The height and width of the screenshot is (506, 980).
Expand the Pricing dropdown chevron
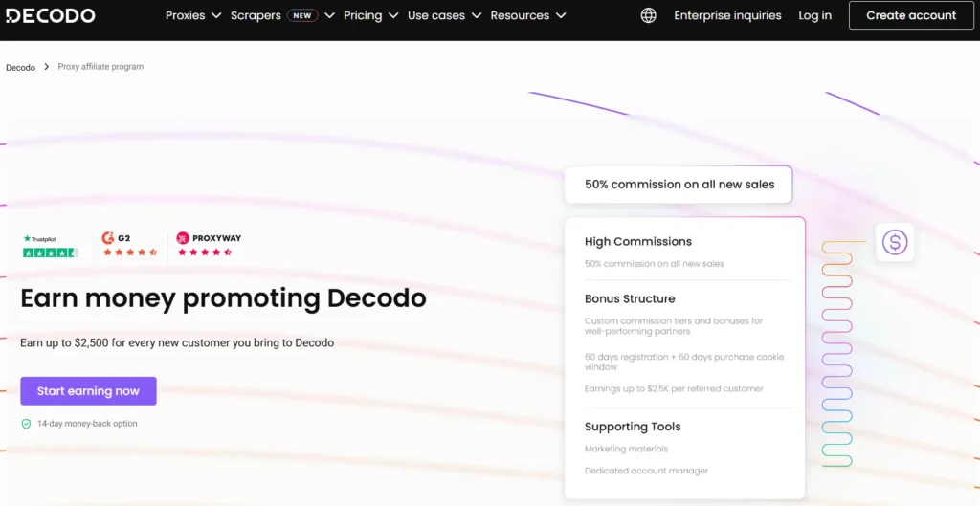click(x=393, y=15)
